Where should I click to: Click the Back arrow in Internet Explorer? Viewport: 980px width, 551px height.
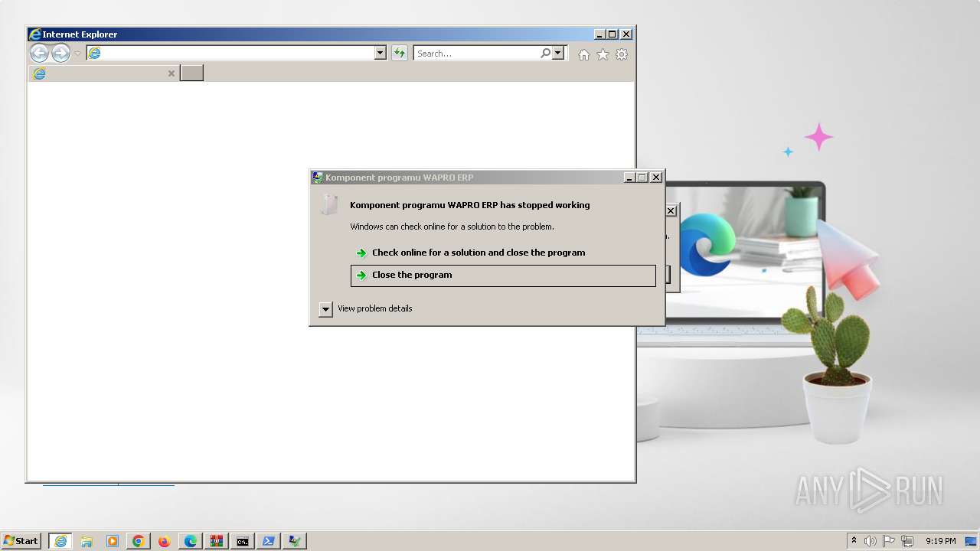pyautogui.click(x=39, y=53)
